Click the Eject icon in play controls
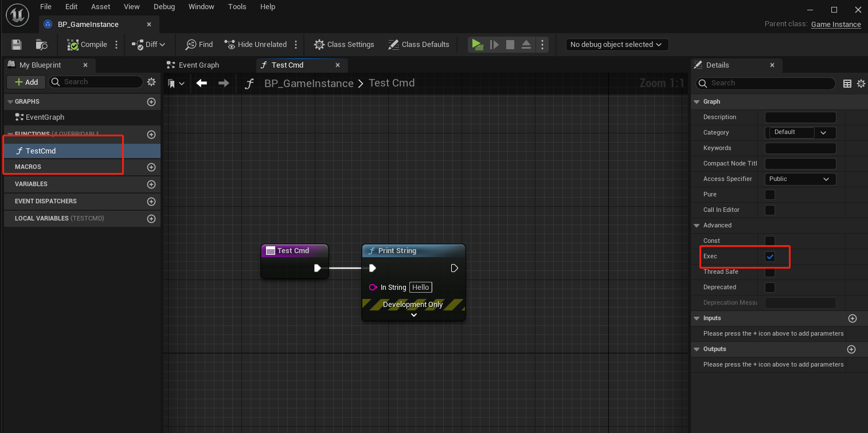Screen dimensions: 868x433 (x=526, y=45)
